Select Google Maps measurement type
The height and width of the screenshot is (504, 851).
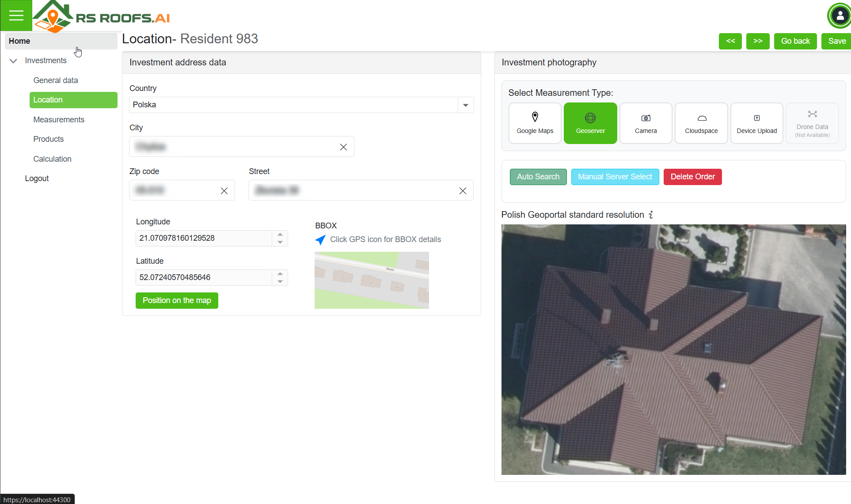(535, 123)
